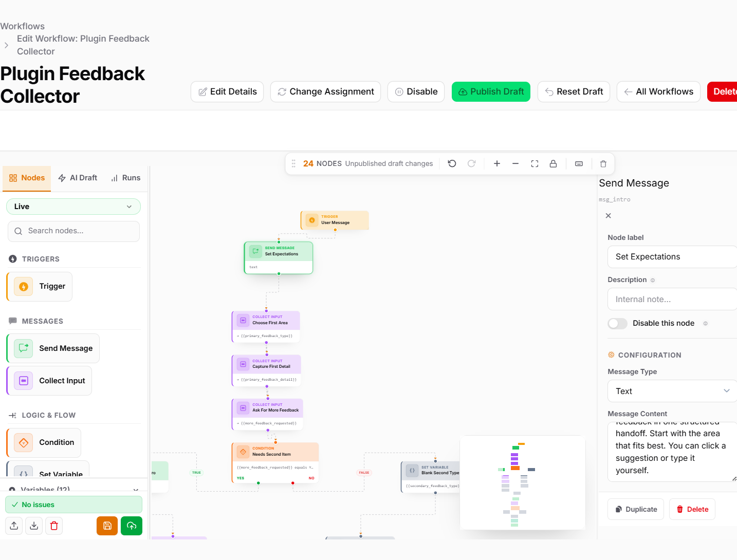Viewport: 737px width, 560px height.
Task: Click the lock icon in the canvas toolbar
Action: [554, 163]
